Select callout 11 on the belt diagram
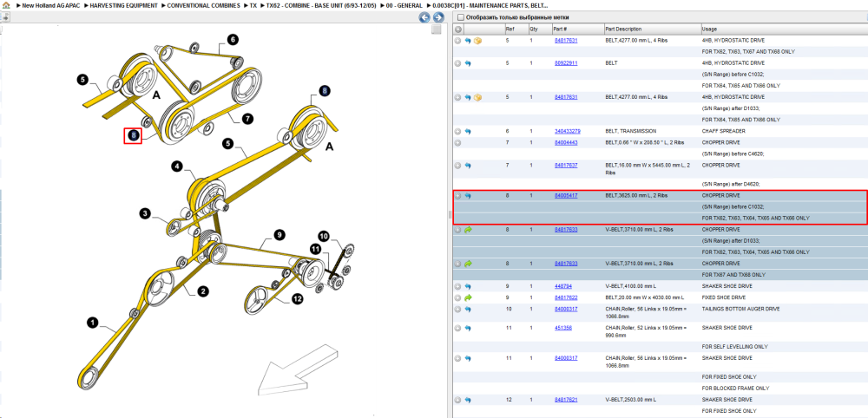The height and width of the screenshot is (418, 868). (x=316, y=250)
